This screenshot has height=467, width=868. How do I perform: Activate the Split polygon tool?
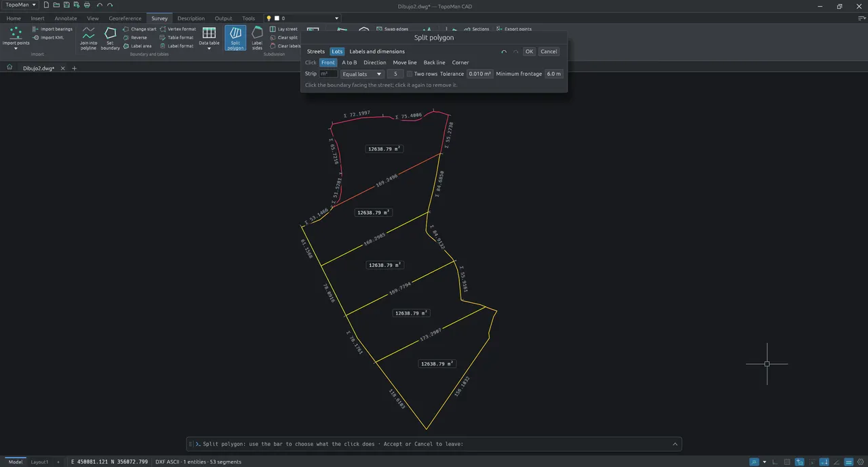tap(235, 38)
